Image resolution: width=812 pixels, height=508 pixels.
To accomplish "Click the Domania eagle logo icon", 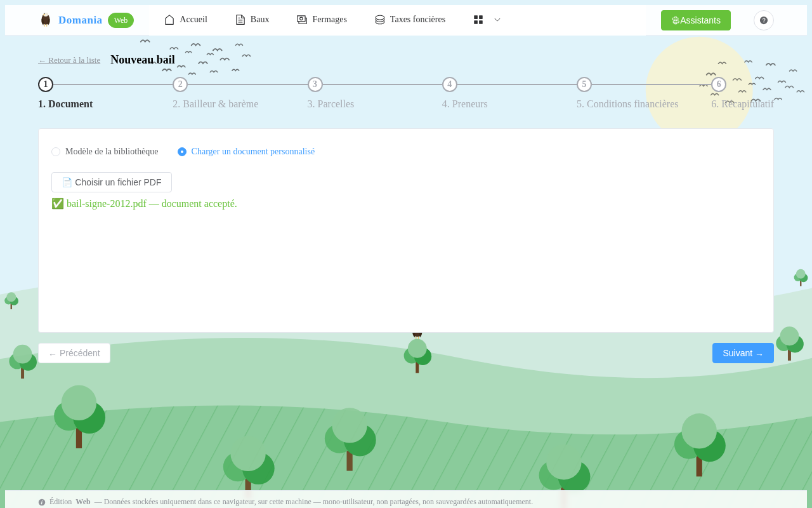I will tap(45, 20).
